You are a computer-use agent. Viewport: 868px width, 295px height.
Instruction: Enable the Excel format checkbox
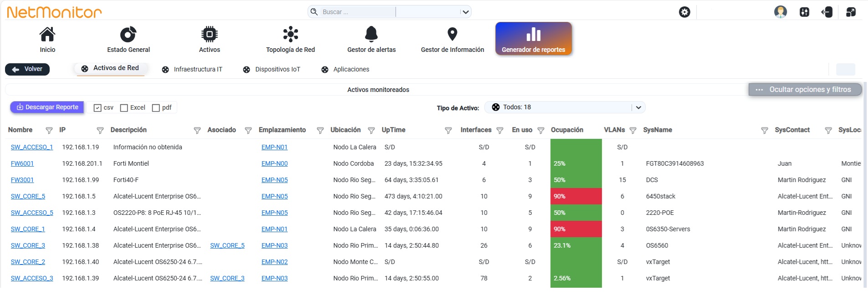[x=124, y=108]
